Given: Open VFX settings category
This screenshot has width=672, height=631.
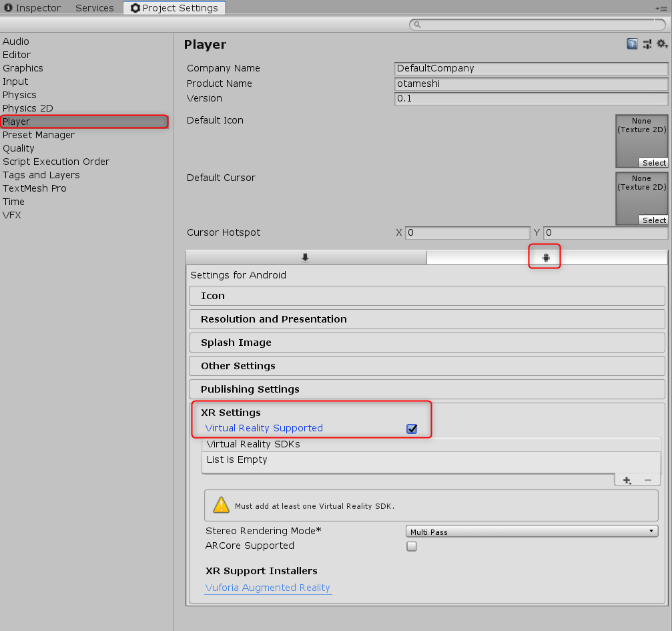Looking at the screenshot, I should [x=85, y=214].
